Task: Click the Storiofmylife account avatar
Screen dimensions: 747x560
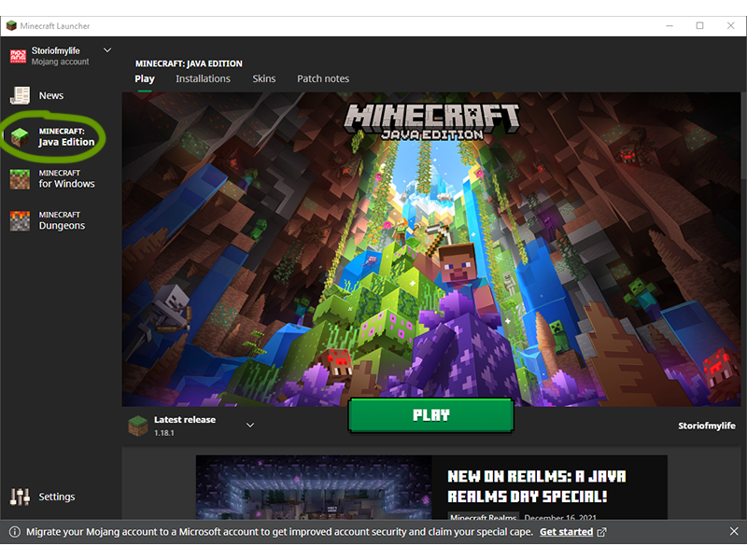Action: [x=18, y=56]
